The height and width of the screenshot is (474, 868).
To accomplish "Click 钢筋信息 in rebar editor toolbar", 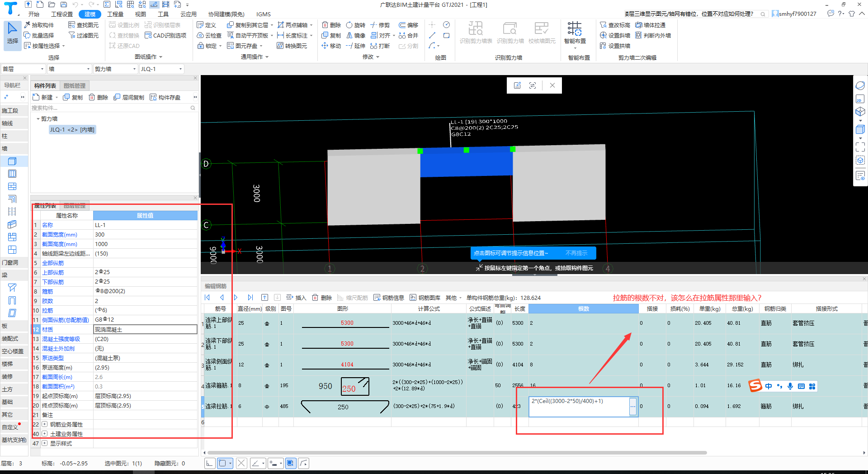I will 389,298.
